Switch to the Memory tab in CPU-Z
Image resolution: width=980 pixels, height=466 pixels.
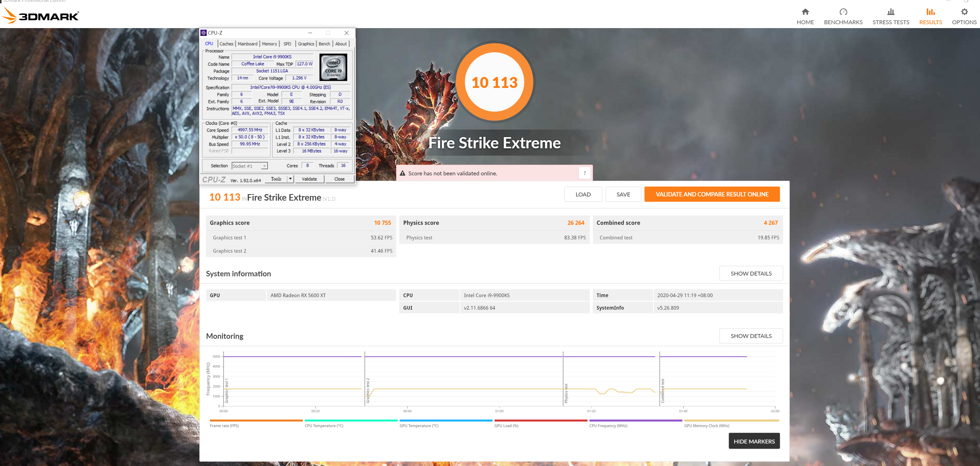tap(269, 44)
